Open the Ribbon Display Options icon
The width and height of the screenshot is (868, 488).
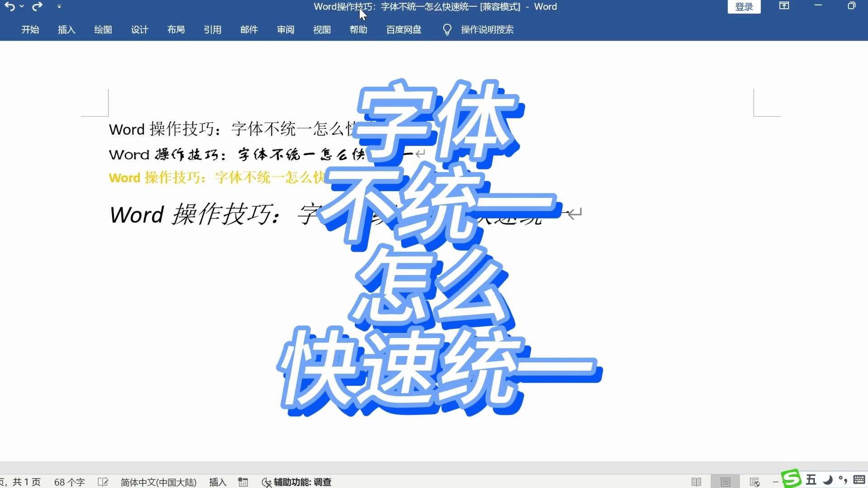pyautogui.click(x=784, y=5)
